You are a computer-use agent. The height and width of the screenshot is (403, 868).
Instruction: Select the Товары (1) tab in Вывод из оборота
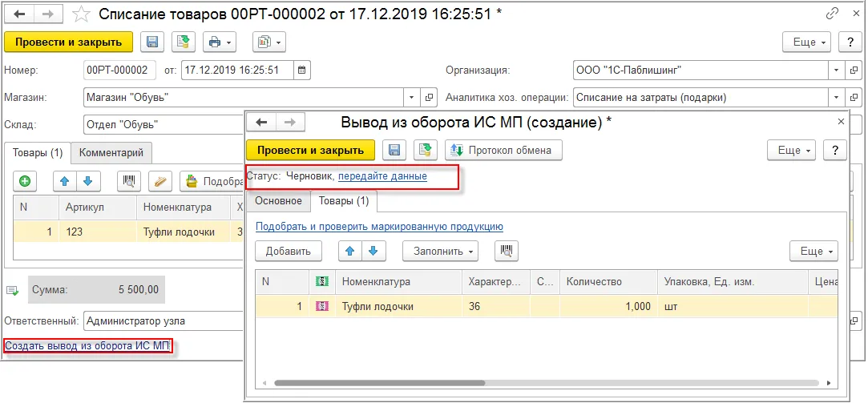pyautogui.click(x=343, y=201)
